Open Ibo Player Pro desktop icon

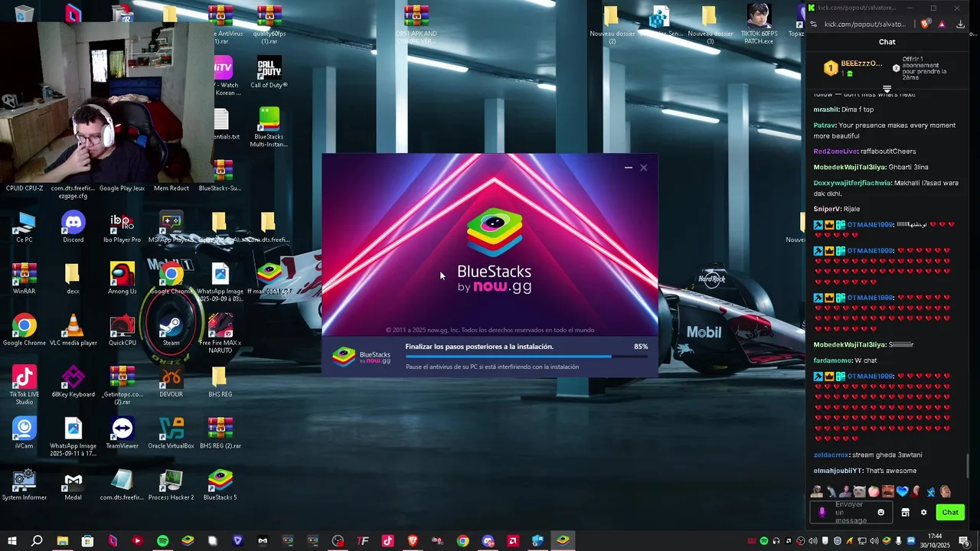coord(122,227)
